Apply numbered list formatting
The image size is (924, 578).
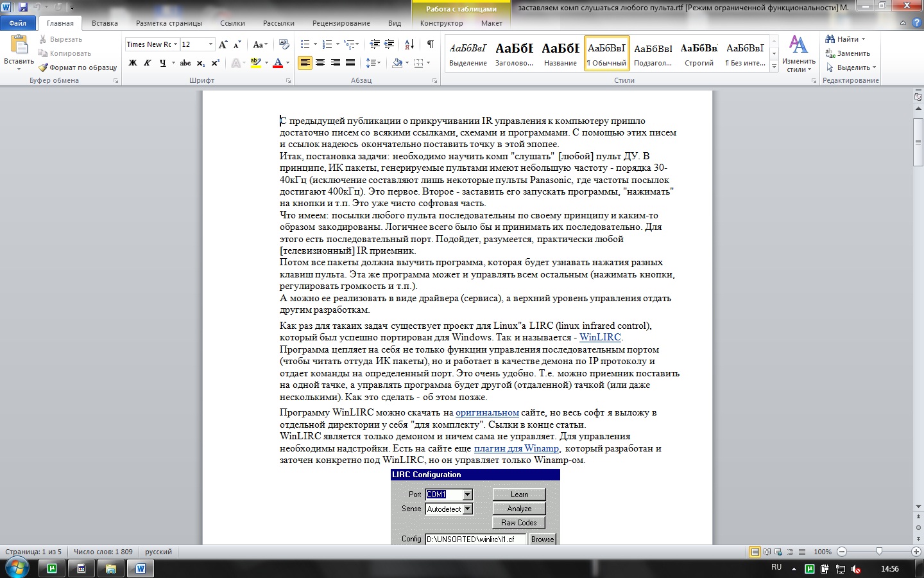point(327,44)
